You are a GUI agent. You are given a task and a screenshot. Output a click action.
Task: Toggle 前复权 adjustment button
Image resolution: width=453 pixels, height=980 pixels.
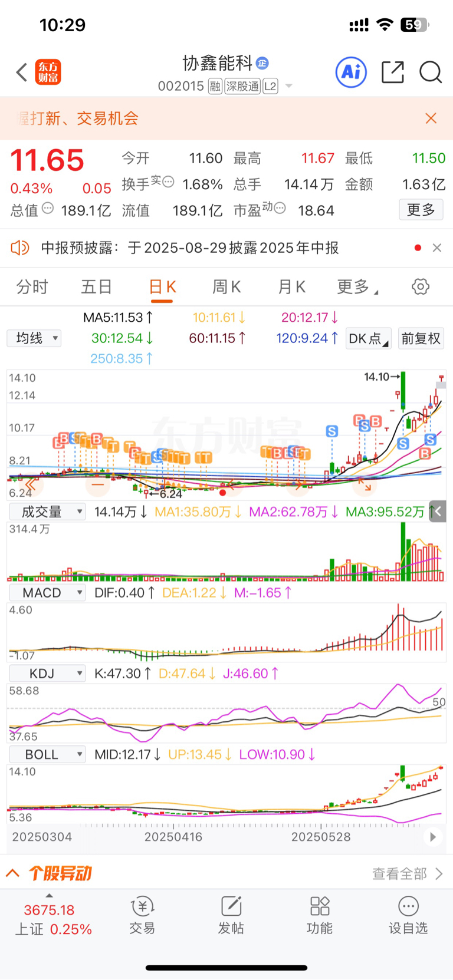click(421, 339)
